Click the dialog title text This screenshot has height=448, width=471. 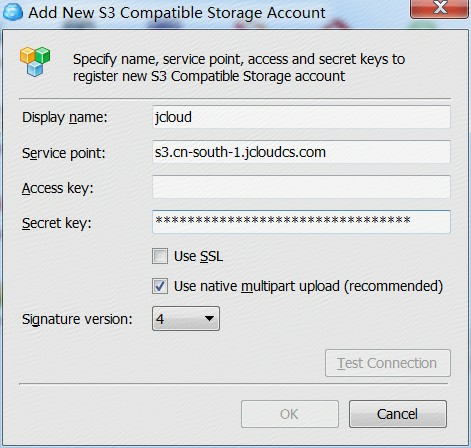177,13
